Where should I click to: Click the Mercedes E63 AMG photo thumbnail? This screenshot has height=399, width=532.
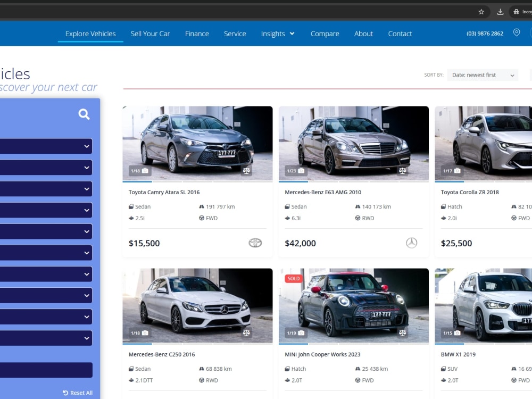tap(354, 143)
